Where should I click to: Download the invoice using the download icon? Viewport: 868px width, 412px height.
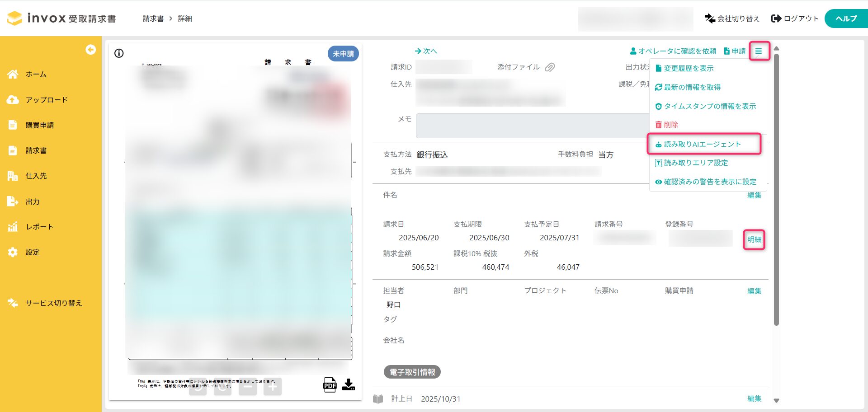tap(348, 384)
